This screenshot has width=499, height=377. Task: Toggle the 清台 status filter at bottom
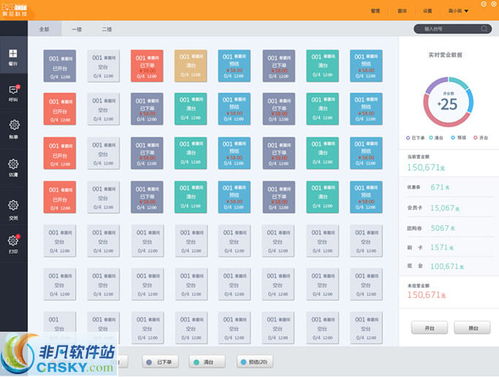tap(207, 362)
